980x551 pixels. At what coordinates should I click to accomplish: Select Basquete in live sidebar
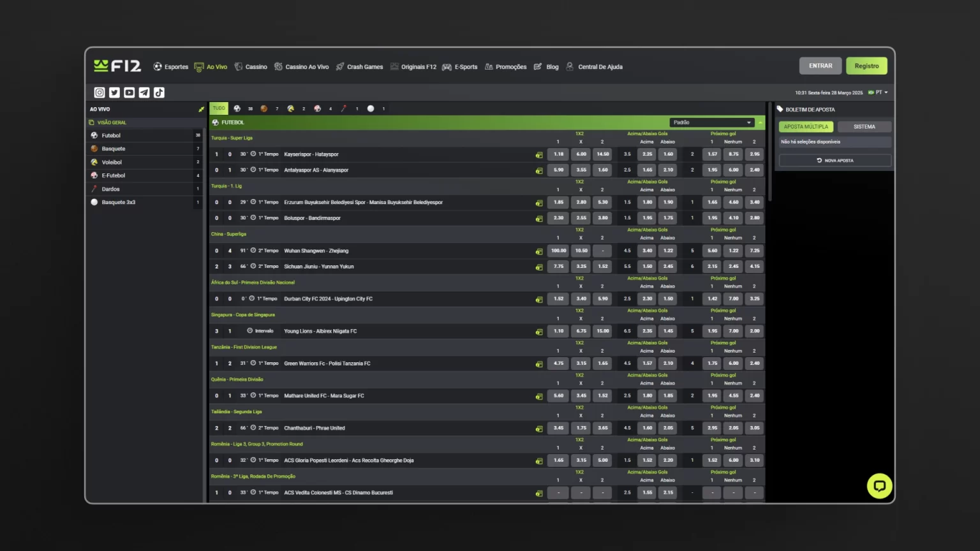[x=145, y=149]
